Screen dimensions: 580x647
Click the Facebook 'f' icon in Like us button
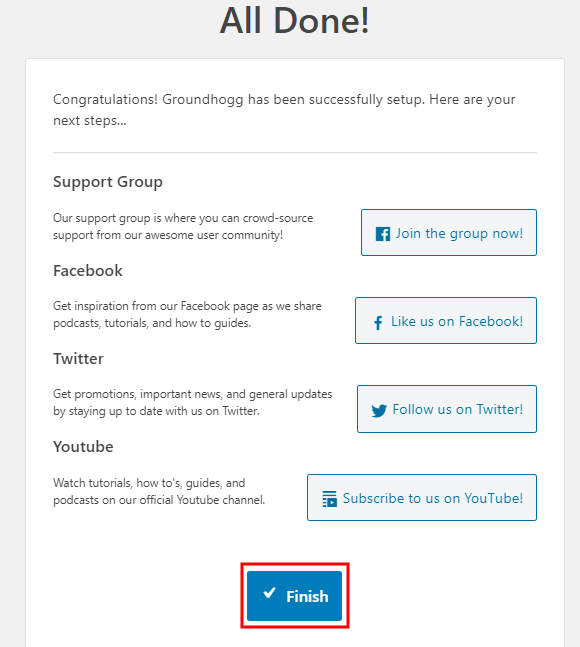[378, 323]
